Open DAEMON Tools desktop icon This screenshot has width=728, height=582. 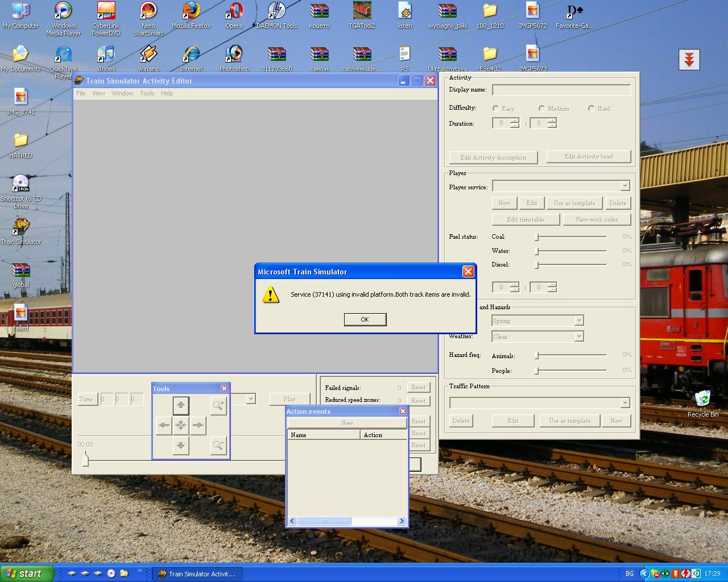pos(276,15)
